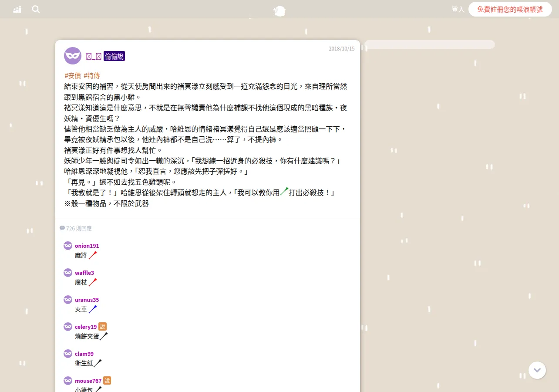Image resolution: width=559 pixels, height=392 pixels.
Task: Click the Plurk logo mascot in the header
Action: (279, 11)
